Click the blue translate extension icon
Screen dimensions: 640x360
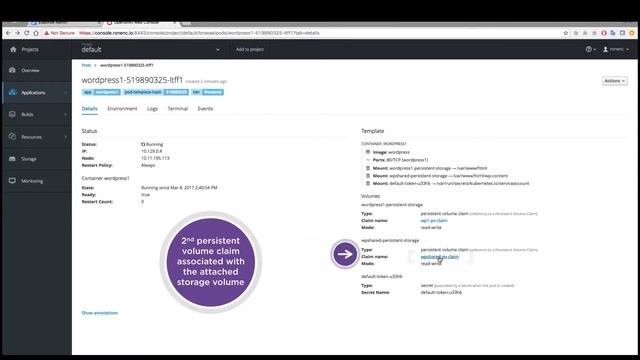613,33
